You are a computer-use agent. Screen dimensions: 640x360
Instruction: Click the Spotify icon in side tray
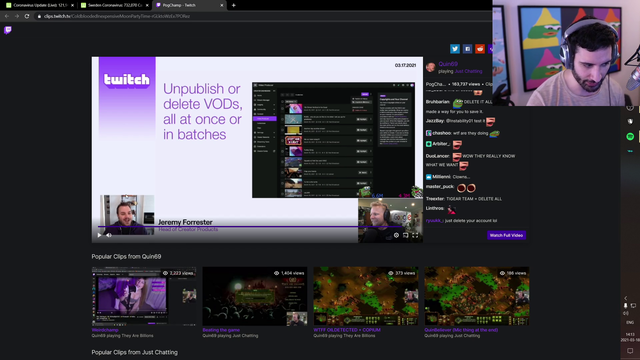tap(630, 137)
